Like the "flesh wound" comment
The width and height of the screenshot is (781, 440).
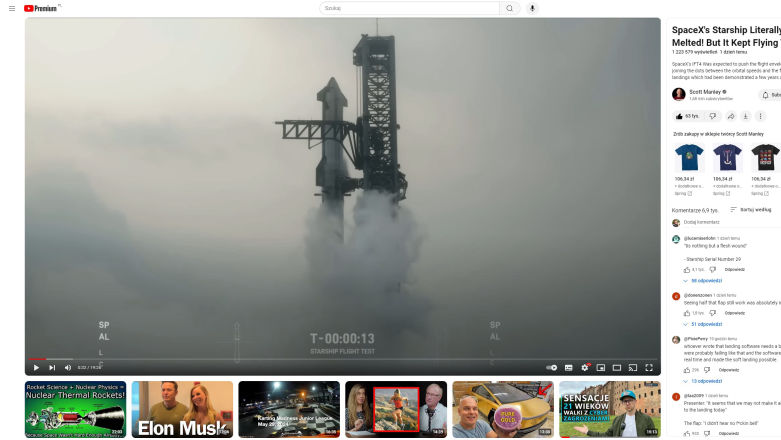(x=687, y=270)
